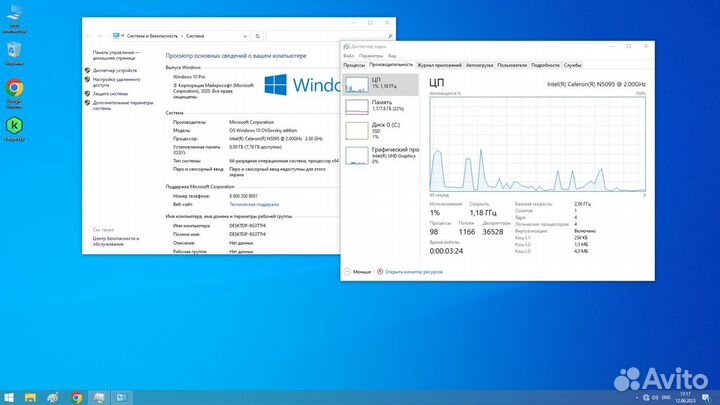The width and height of the screenshot is (720, 405).
Task: Open the Пользователи tab in Task Manager
Action: (x=512, y=64)
